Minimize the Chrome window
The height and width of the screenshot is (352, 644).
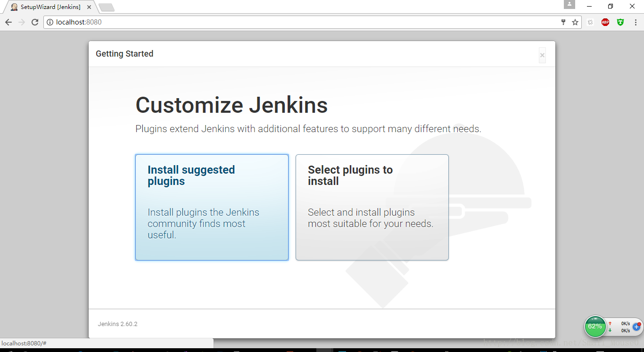[589, 6]
